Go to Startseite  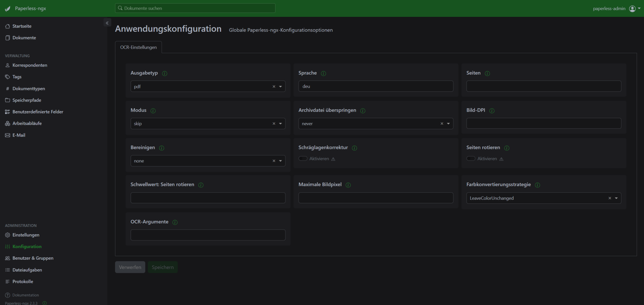click(18, 26)
